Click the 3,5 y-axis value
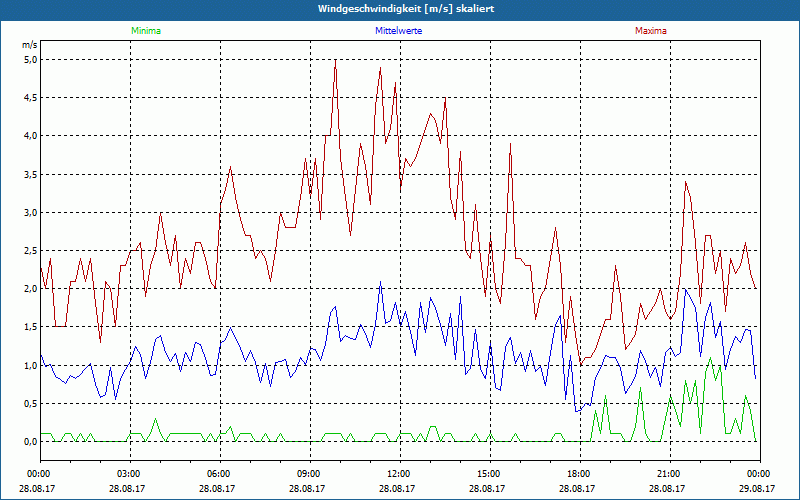800x500 pixels. tap(31, 174)
